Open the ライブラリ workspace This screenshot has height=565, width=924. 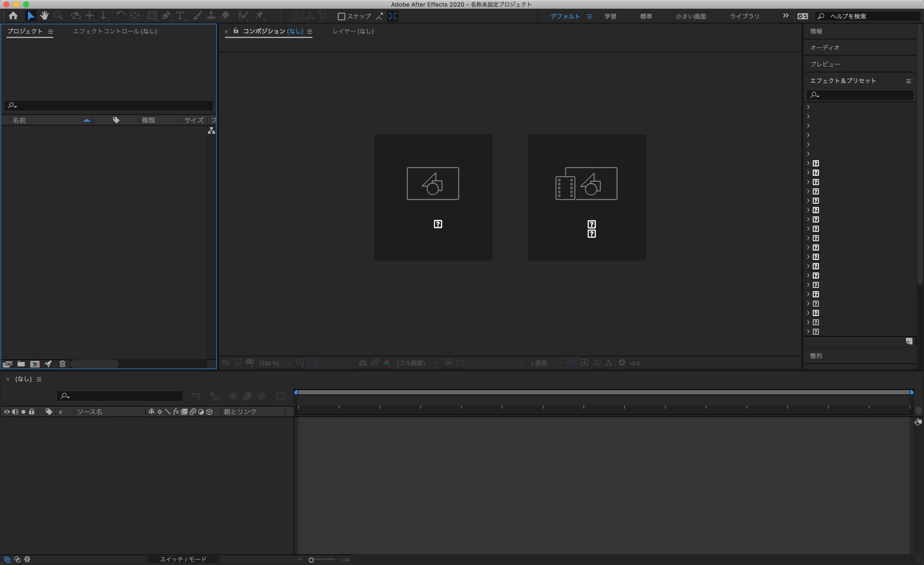click(744, 16)
